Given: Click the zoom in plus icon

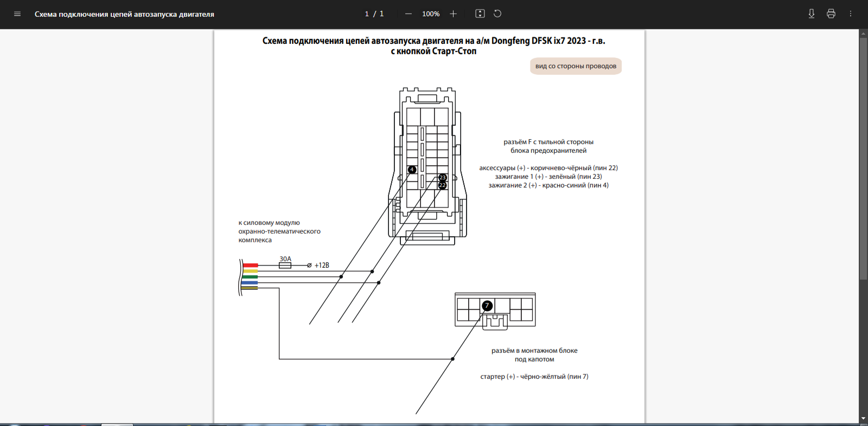Looking at the screenshot, I should pos(454,14).
